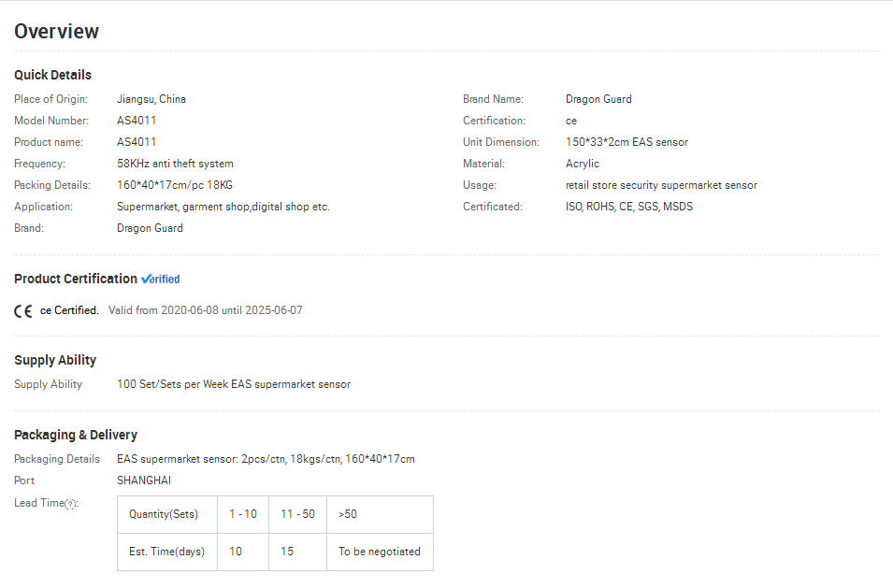The height and width of the screenshot is (588, 893).
Task: Click the To be negotiated cell
Action: coord(380,552)
